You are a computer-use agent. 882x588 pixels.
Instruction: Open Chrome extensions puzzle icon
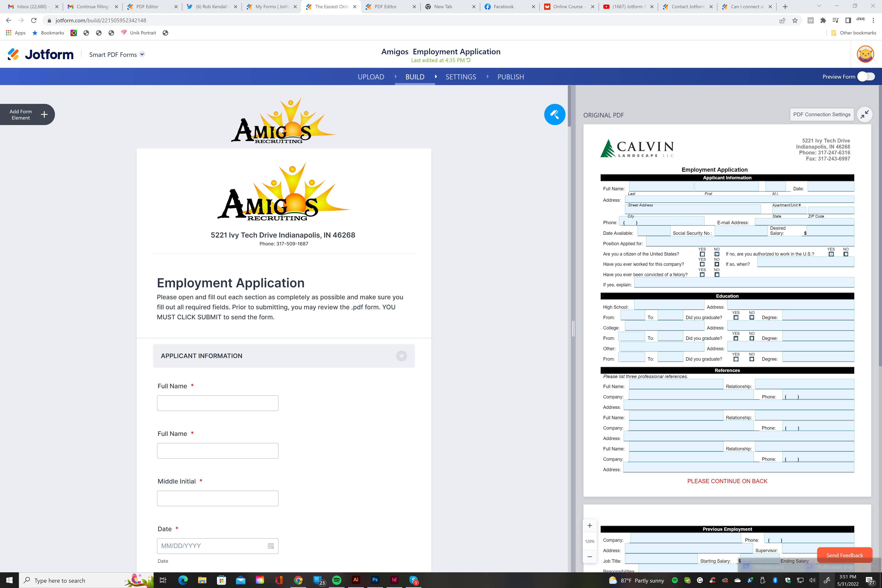823,20
